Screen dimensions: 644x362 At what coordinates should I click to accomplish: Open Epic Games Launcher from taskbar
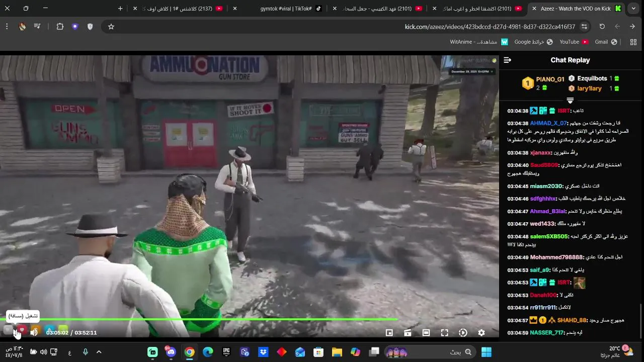pos(226,352)
